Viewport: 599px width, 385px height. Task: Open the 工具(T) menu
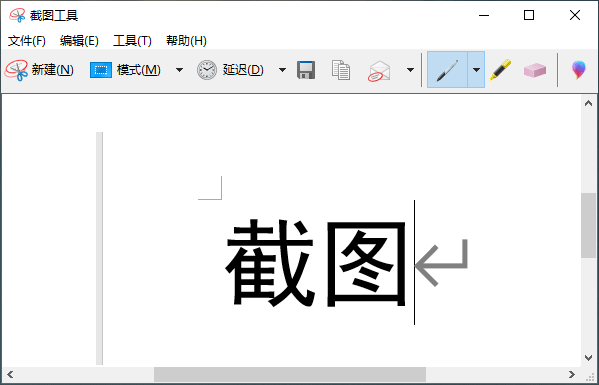(x=132, y=41)
